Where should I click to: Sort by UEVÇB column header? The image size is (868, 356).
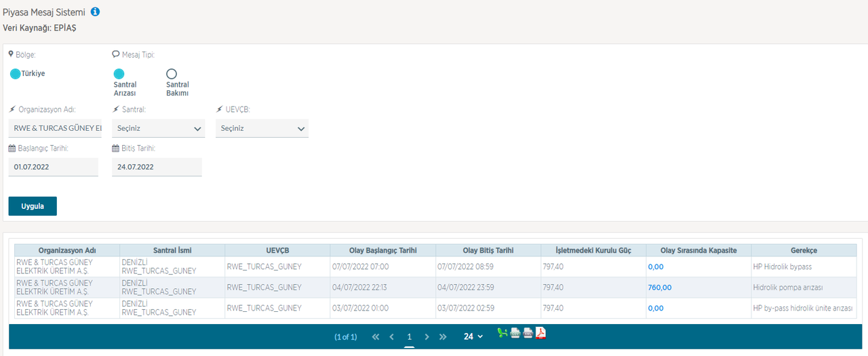277,250
